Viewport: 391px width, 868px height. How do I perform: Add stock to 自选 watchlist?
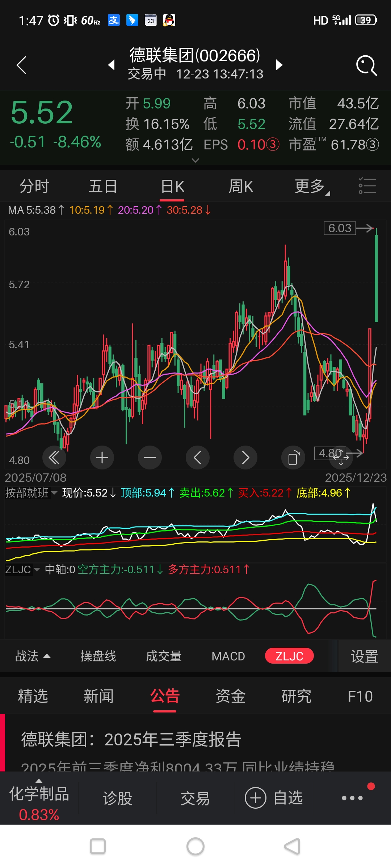[x=274, y=798]
